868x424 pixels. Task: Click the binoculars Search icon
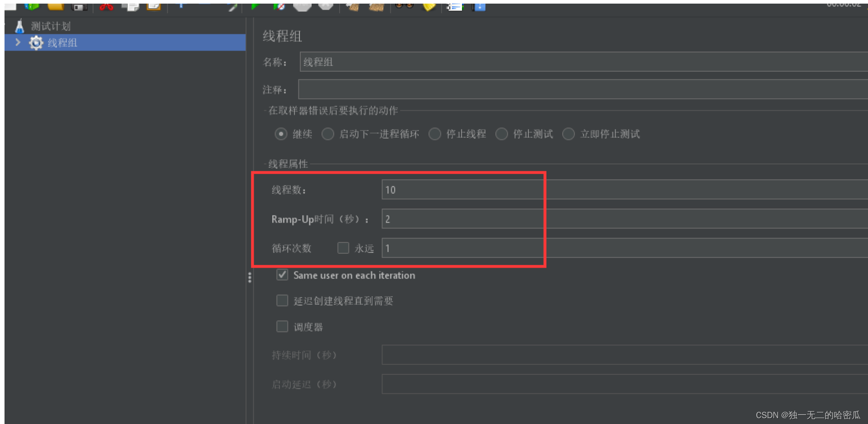tap(404, 6)
